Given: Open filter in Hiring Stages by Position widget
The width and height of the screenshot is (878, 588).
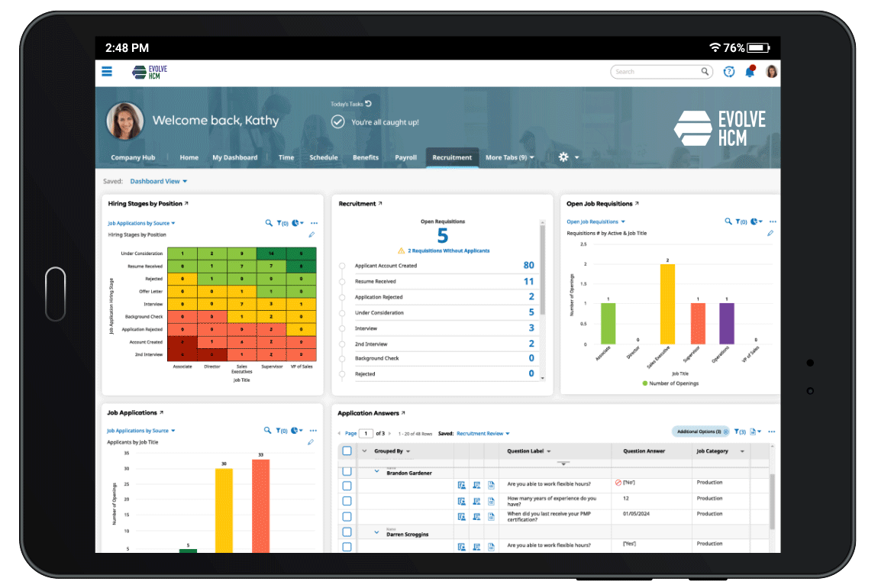Looking at the screenshot, I should coord(282,223).
